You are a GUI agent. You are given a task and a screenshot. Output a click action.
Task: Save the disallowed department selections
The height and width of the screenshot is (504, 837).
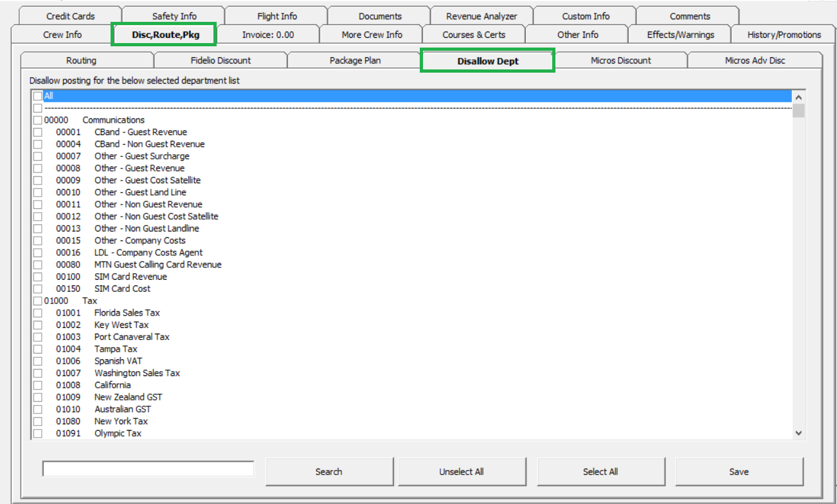(x=739, y=471)
